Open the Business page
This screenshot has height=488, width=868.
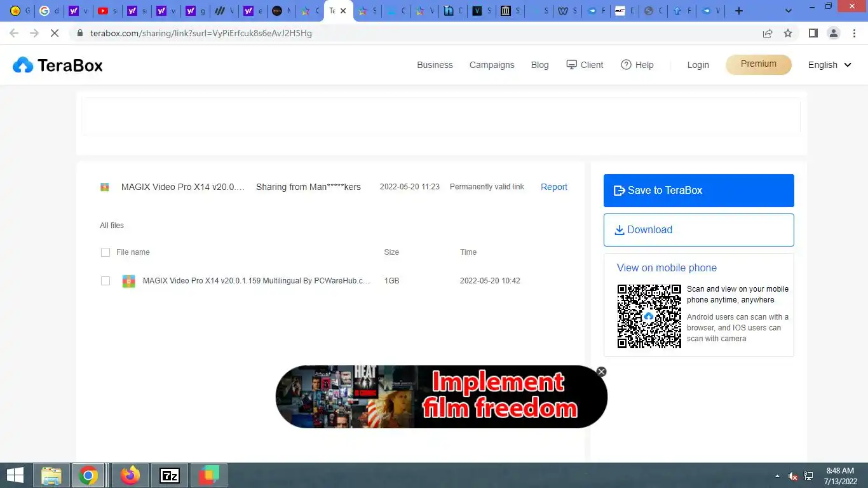click(x=435, y=65)
